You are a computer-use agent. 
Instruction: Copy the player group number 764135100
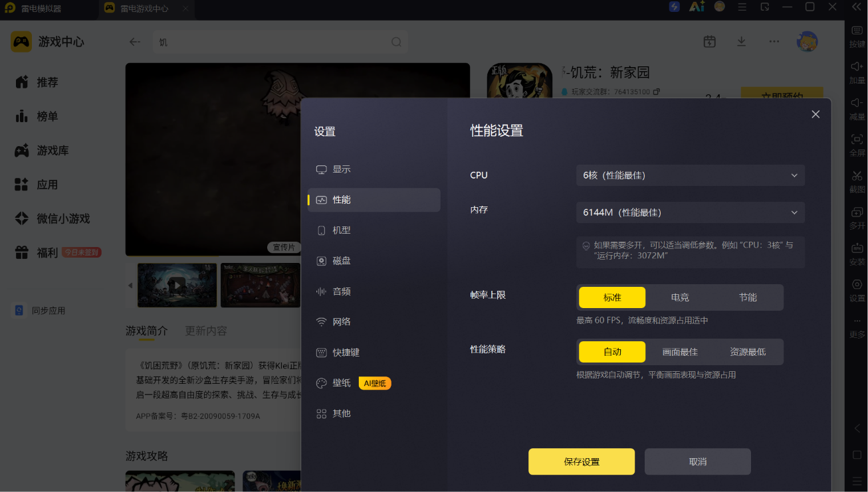[657, 92]
